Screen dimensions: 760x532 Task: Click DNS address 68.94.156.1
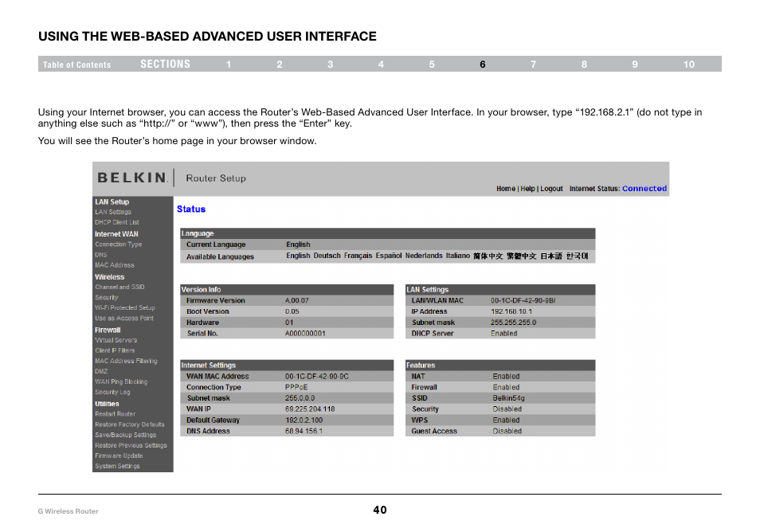coord(304,431)
